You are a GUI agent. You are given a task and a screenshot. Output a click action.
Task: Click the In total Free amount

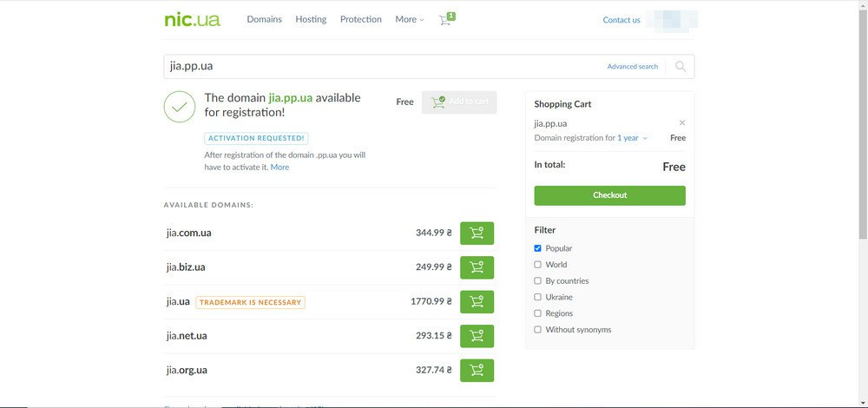point(674,168)
